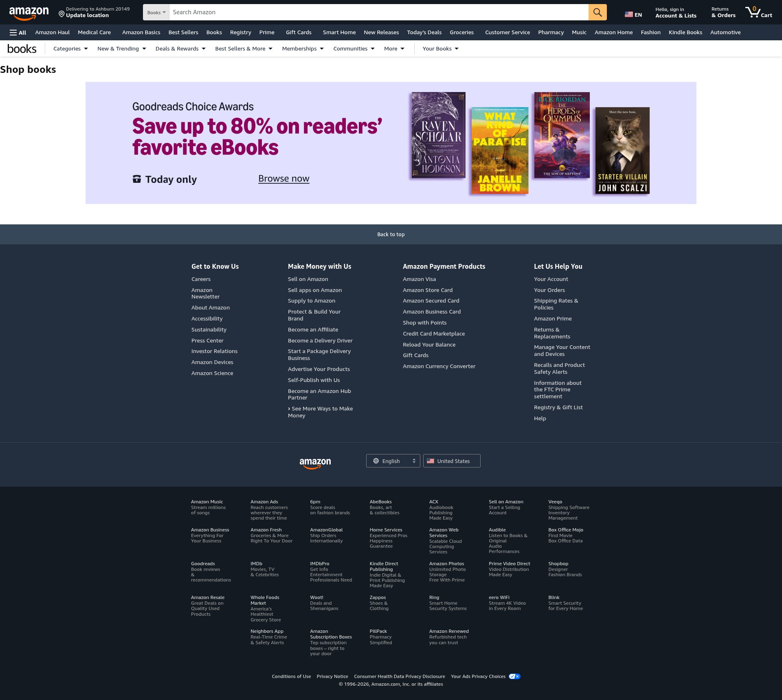Open the Gift Cards nav item
This screenshot has width=782, height=700.
coord(299,32)
